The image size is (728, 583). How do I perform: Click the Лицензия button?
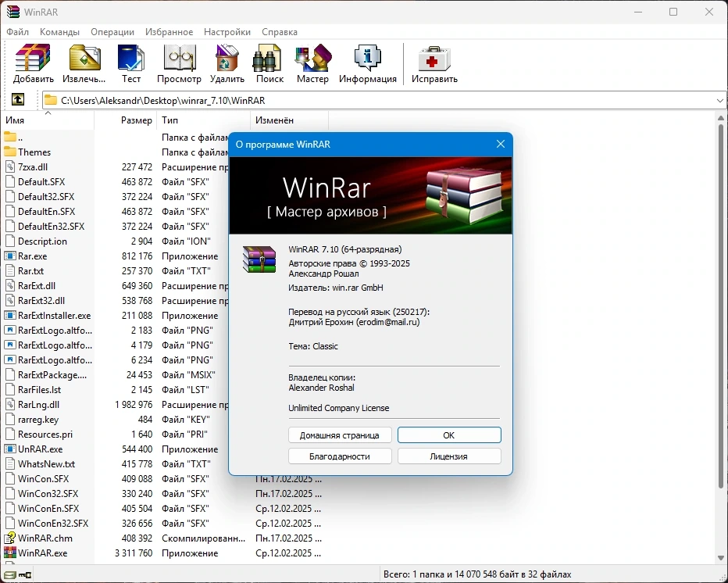tap(449, 456)
